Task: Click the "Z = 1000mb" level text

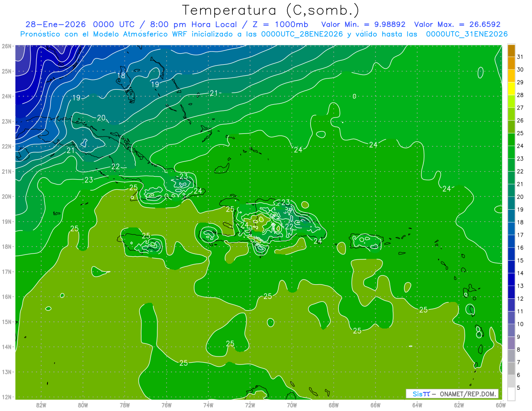Action: (x=280, y=24)
